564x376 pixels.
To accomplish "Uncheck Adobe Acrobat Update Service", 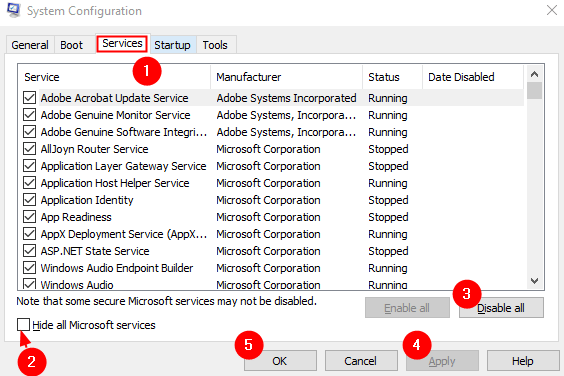I will tap(29, 98).
